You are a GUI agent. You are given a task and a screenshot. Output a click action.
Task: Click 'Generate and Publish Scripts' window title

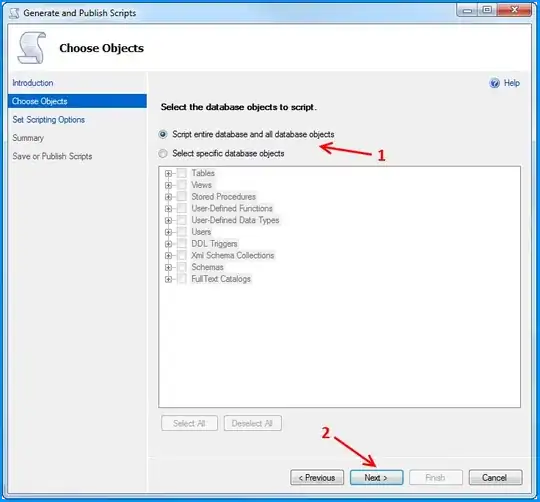[x=80, y=13]
